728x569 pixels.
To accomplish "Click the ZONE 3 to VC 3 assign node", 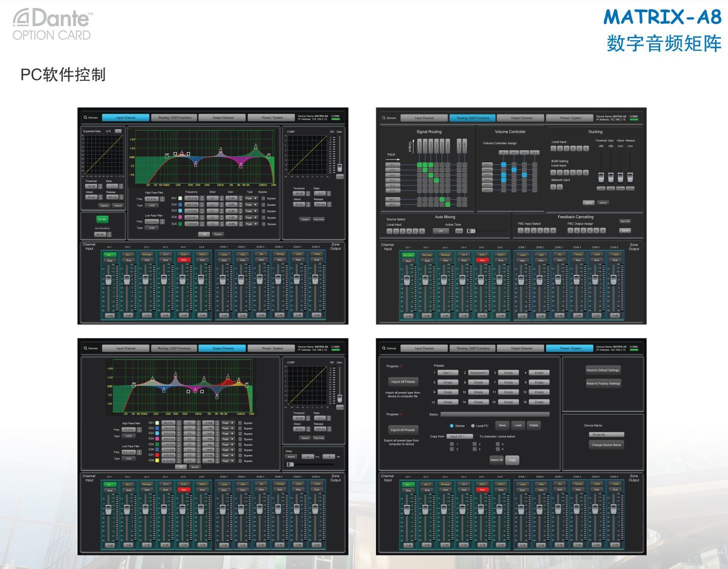I will point(525,174).
